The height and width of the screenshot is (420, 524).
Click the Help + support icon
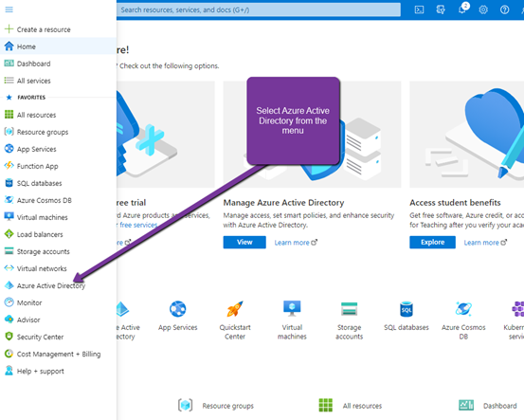pyautogui.click(x=9, y=371)
